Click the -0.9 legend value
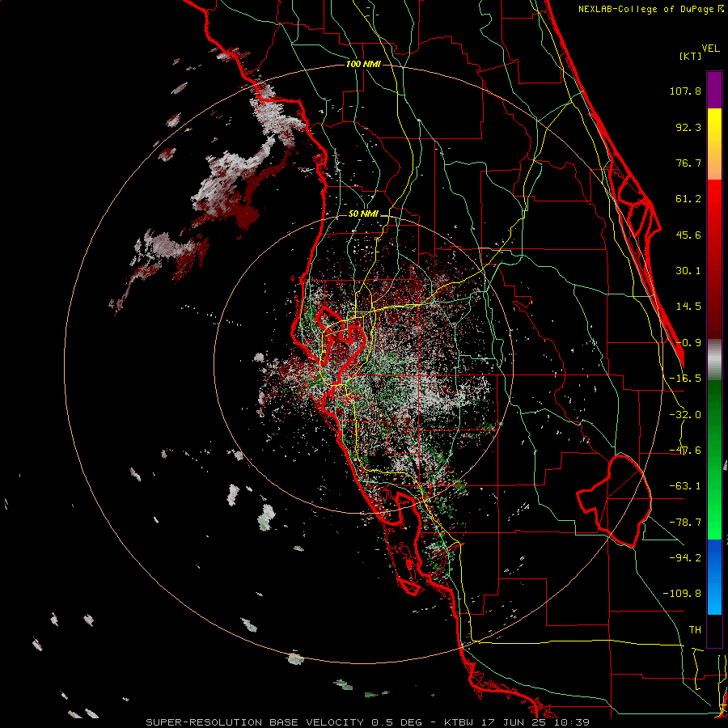This screenshot has height=728, width=728. click(x=688, y=343)
